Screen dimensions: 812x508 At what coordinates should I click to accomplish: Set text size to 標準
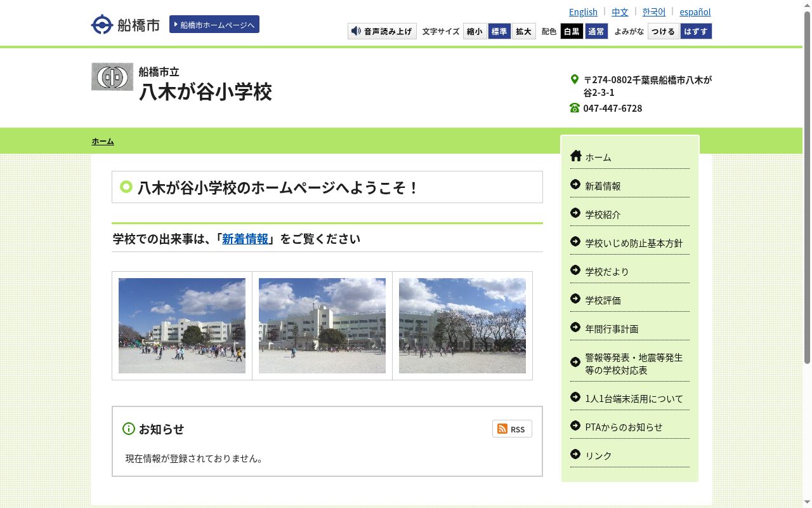pyautogui.click(x=499, y=31)
